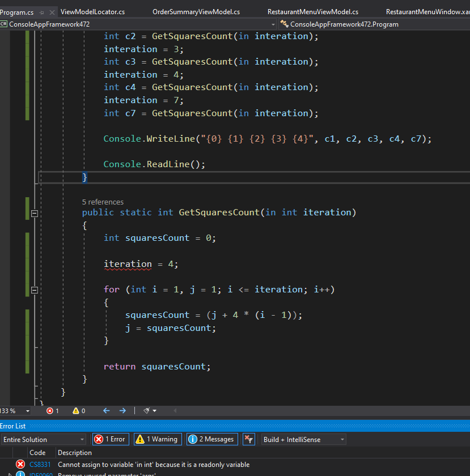Click the red error count icon in status strip
Image resolution: width=470 pixels, height=476 pixels.
coord(49,411)
